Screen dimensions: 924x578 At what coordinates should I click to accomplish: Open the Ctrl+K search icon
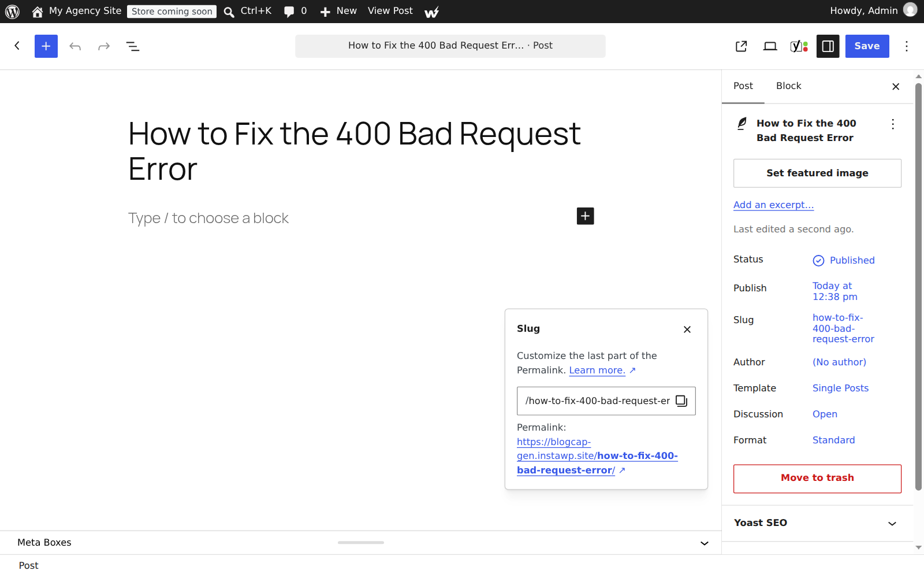229,12
